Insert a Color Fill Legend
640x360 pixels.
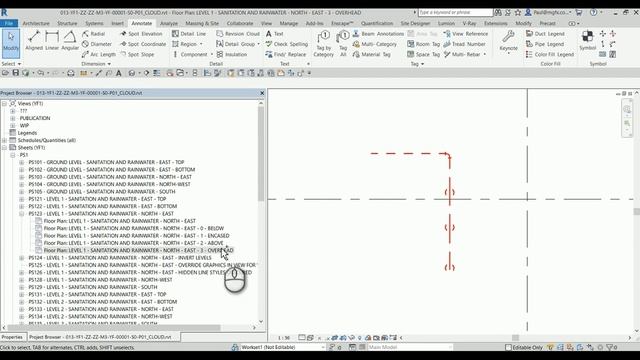pos(550,54)
